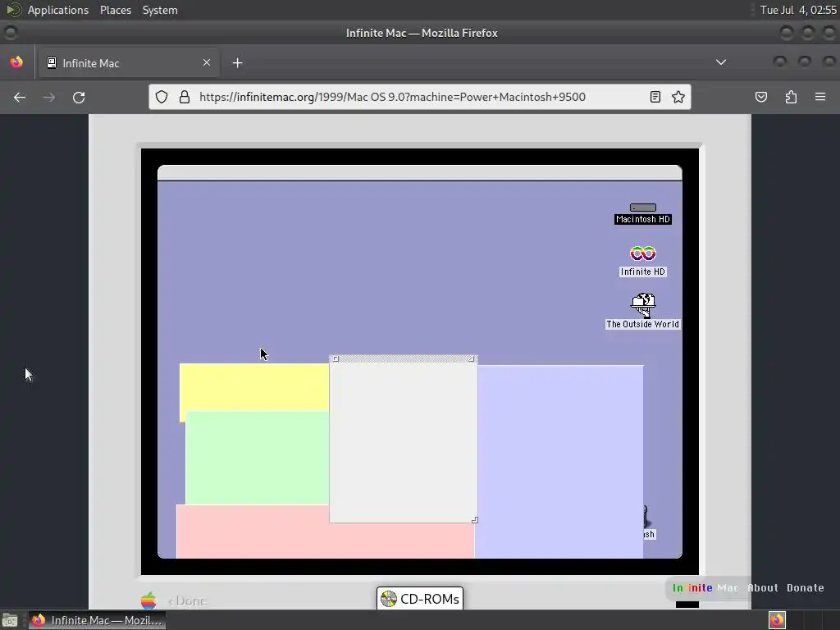Open the Firefox hamburger menu
The height and width of the screenshot is (630, 840).
[820, 97]
